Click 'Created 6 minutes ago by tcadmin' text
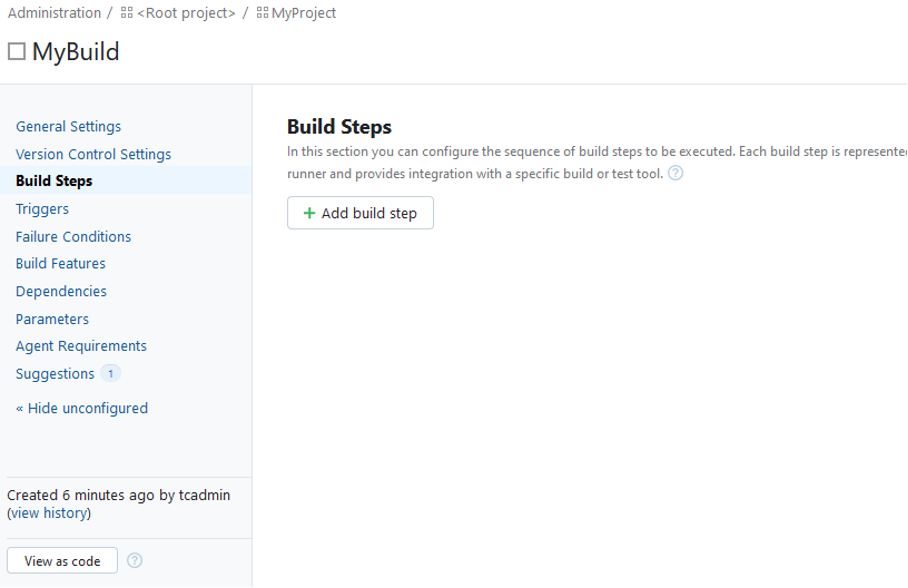 pyautogui.click(x=119, y=495)
